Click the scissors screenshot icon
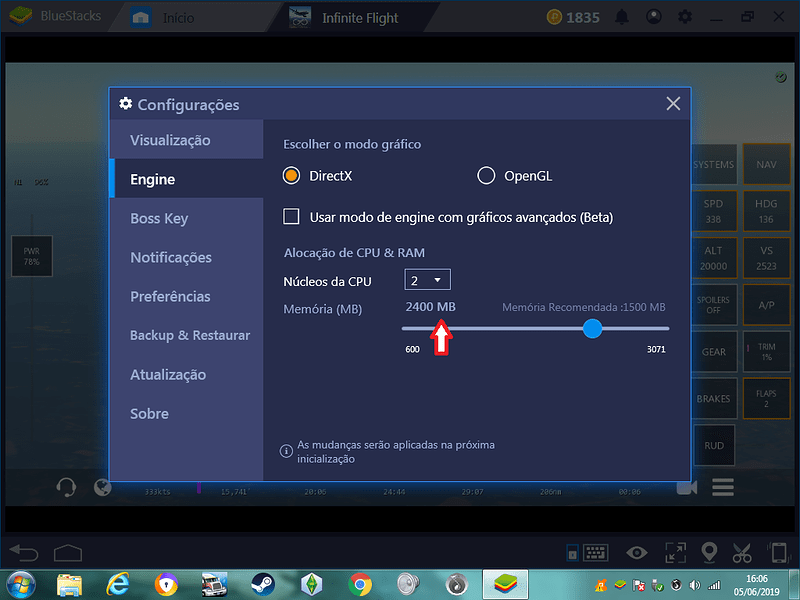Viewport: 800px width, 600px height. point(742,553)
